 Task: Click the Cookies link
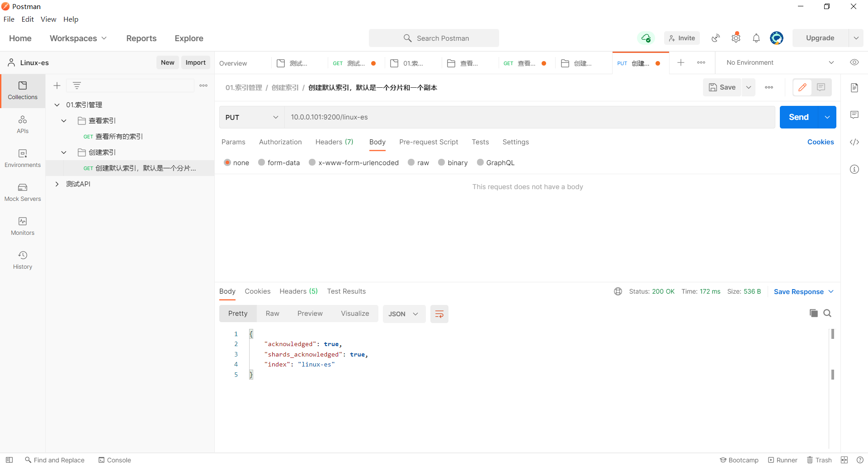click(821, 142)
